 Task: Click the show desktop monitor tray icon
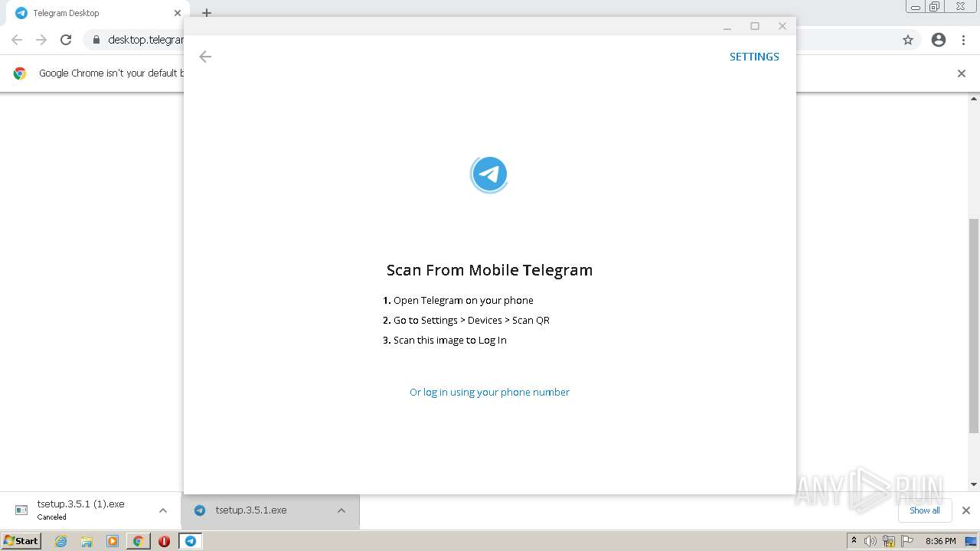(971, 541)
